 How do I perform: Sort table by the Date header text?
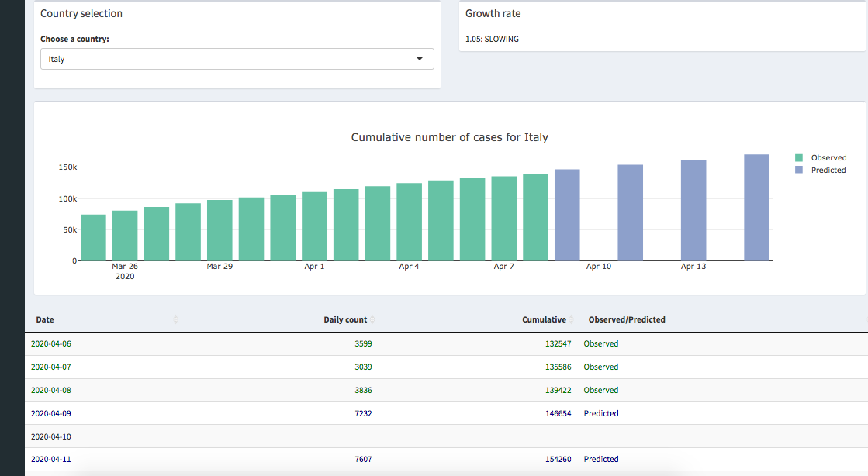pos(45,319)
